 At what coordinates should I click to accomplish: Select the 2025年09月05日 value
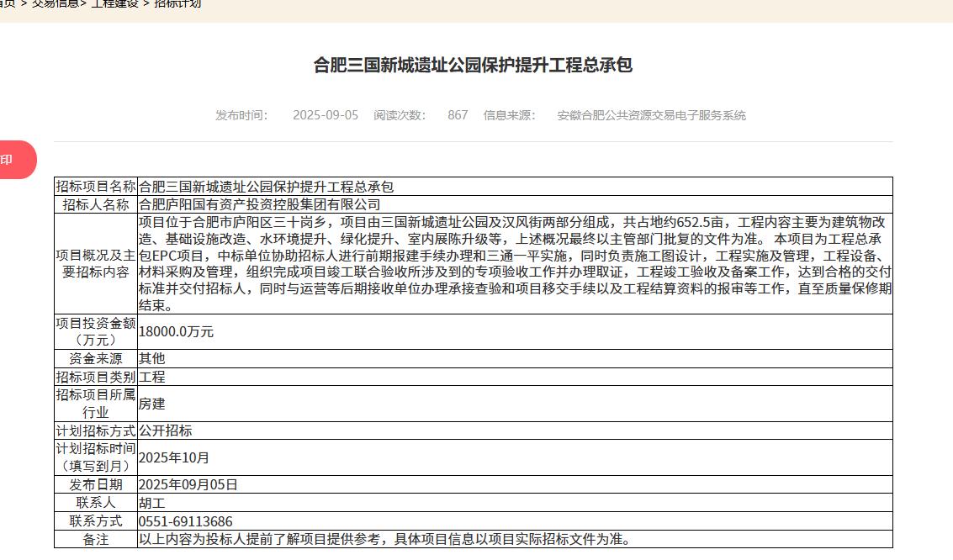point(188,484)
